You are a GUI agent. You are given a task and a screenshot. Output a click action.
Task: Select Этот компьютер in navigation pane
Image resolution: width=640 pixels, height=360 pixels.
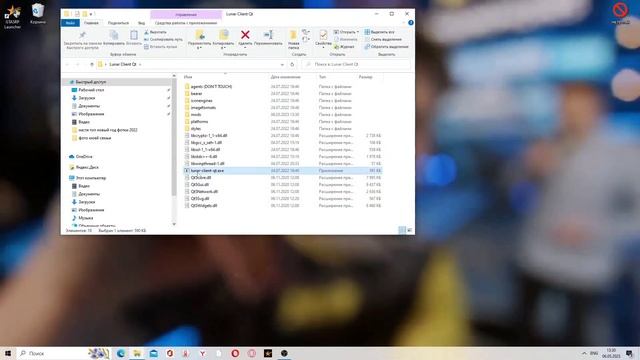tap(87, 178)
